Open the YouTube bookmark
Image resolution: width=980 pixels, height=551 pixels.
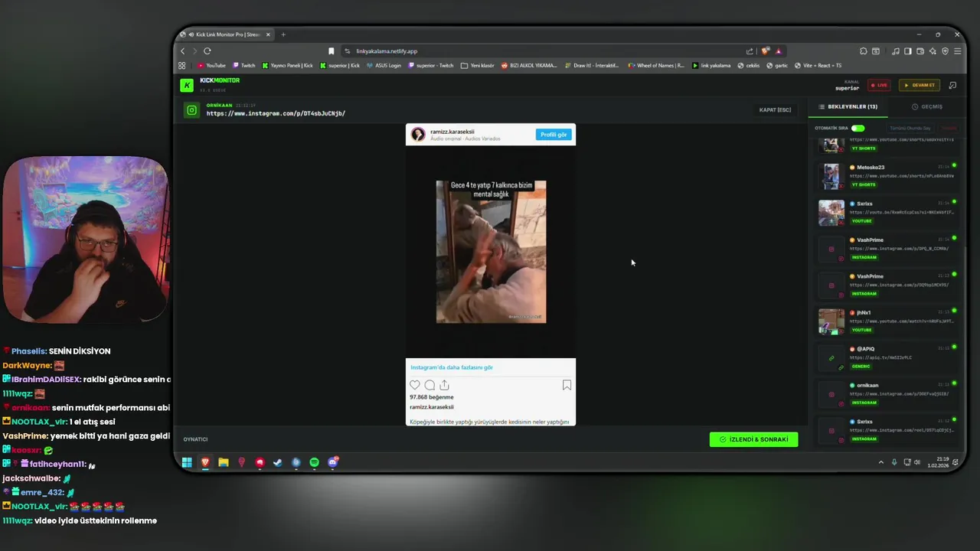(x=212, y=66)
